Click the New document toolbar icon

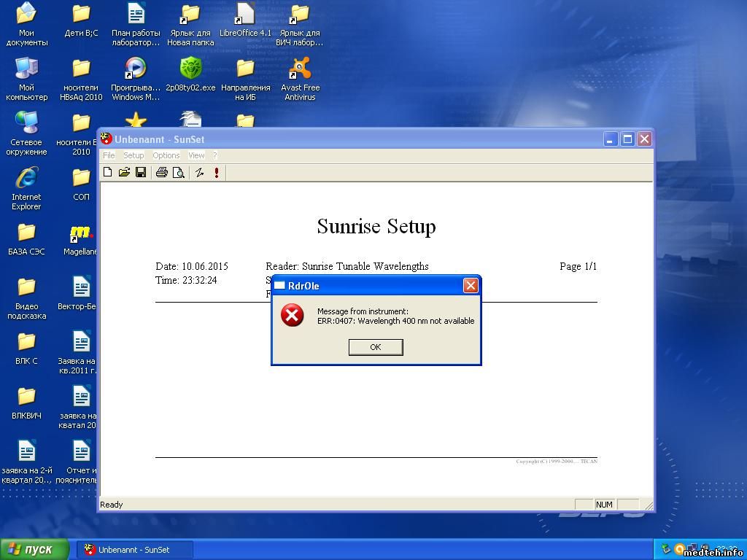(108, 172)
